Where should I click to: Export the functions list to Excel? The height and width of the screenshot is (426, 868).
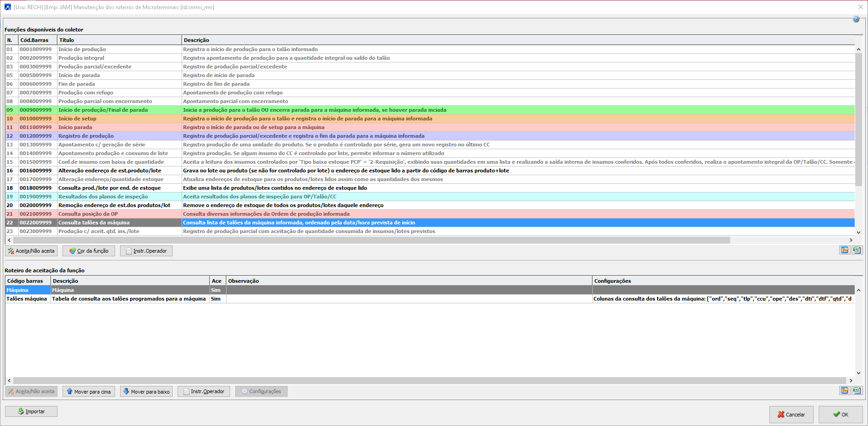click(857, 250)
